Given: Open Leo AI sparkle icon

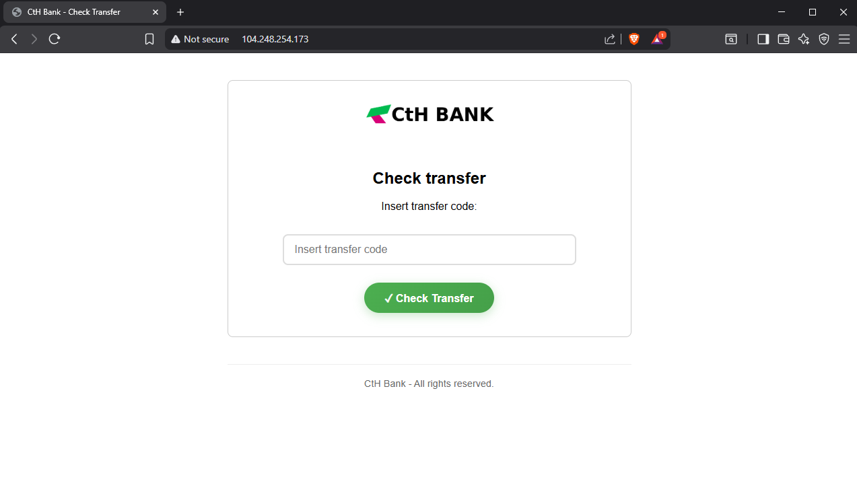Looking at the screenshot, I should [x=803, y=39].
